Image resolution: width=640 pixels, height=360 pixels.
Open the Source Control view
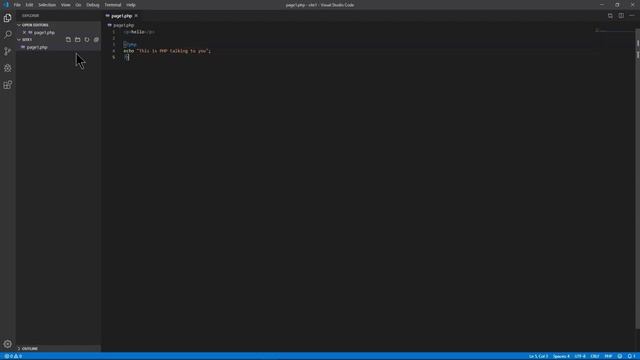pos(7,51)
